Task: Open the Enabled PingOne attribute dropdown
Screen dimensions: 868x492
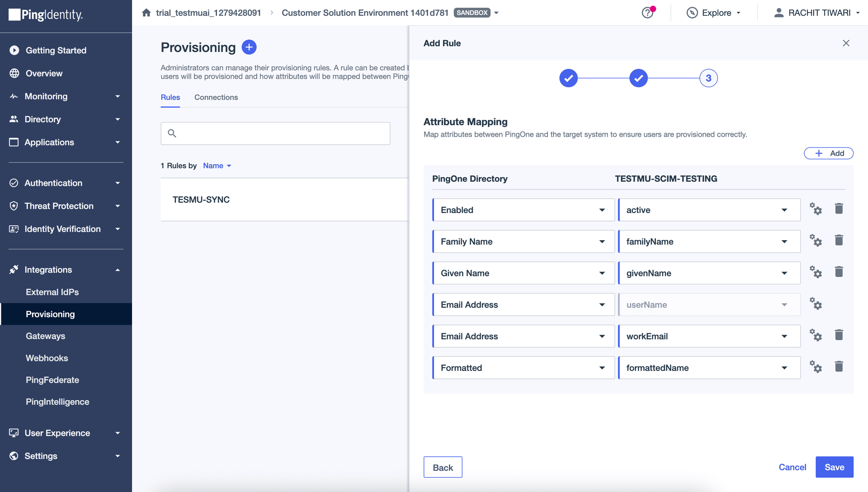Action: (523, 210)
